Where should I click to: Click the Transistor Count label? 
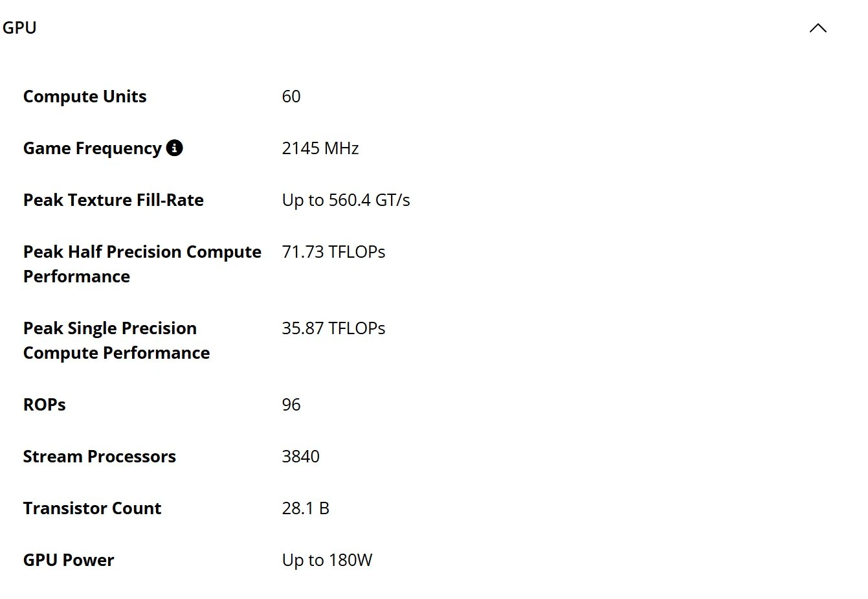click(x=92, y=508)
